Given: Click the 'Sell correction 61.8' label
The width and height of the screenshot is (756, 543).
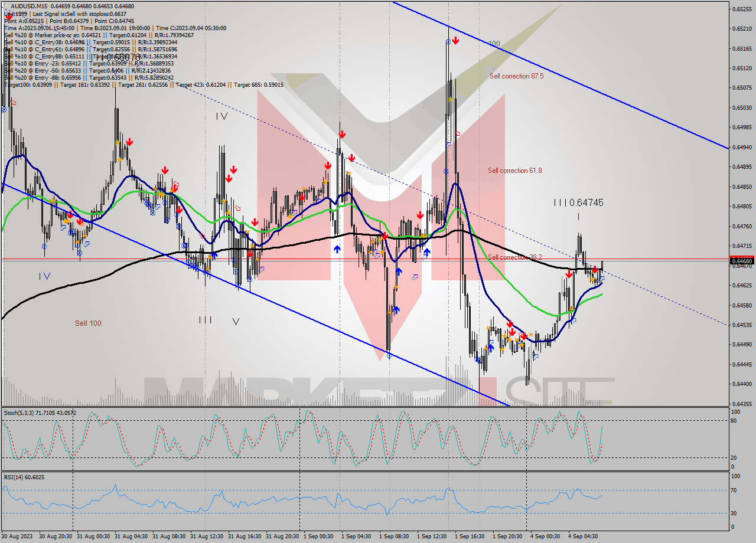Looking at the screenshot, I should coord(515,171).
